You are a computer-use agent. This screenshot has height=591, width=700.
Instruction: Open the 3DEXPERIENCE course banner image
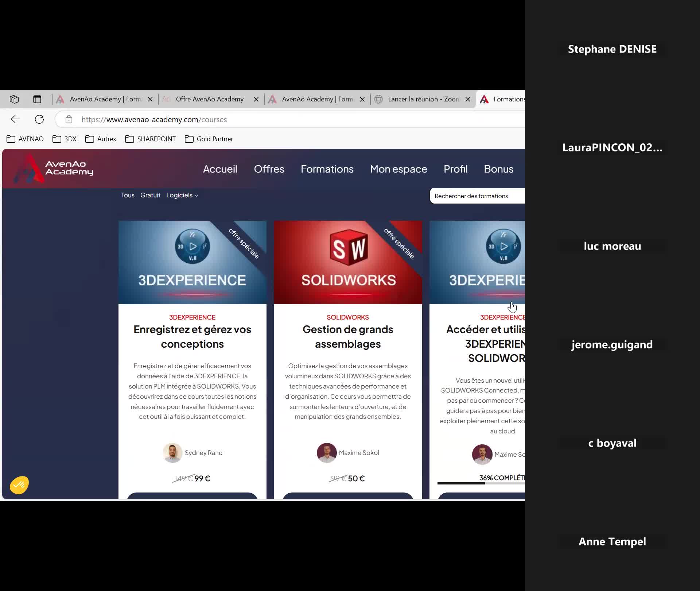(192, 262)
